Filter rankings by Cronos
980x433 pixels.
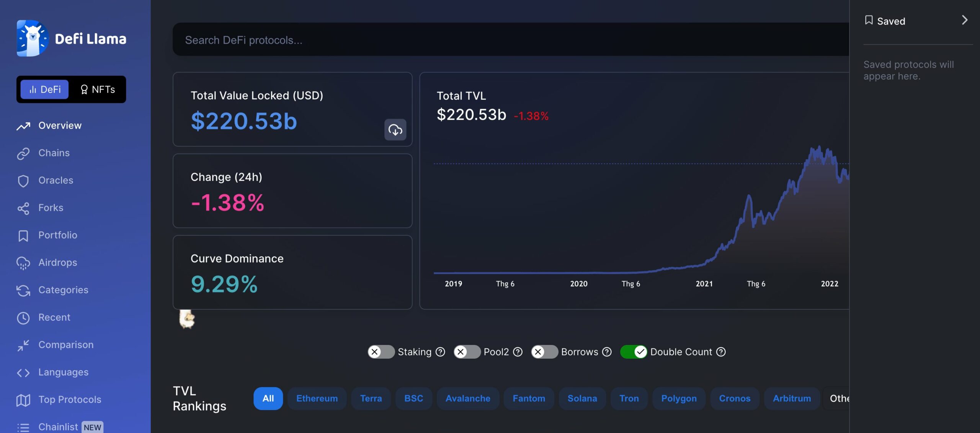[x=735, y=398]
